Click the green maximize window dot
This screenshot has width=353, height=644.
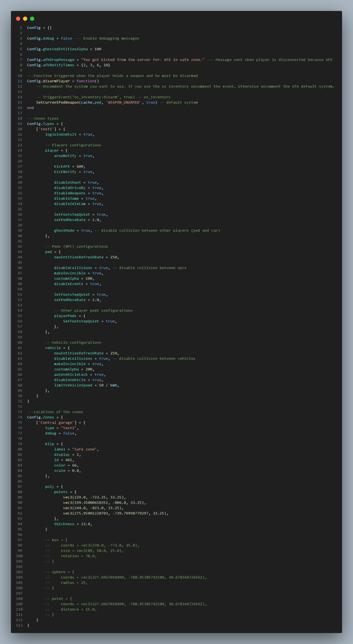pyautogui.click(x=32, y=19)
